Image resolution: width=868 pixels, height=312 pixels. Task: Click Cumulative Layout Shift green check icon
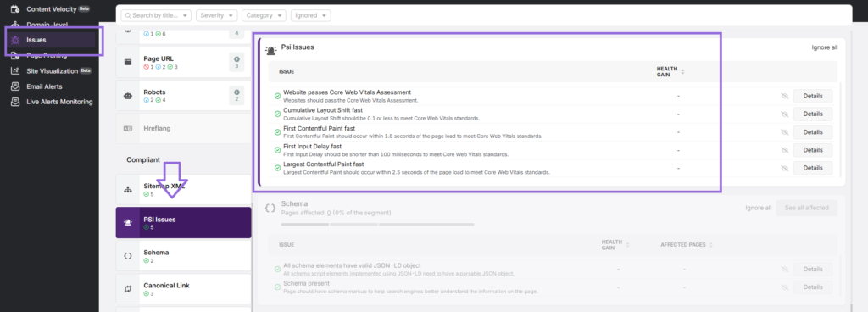click(277, 114)
